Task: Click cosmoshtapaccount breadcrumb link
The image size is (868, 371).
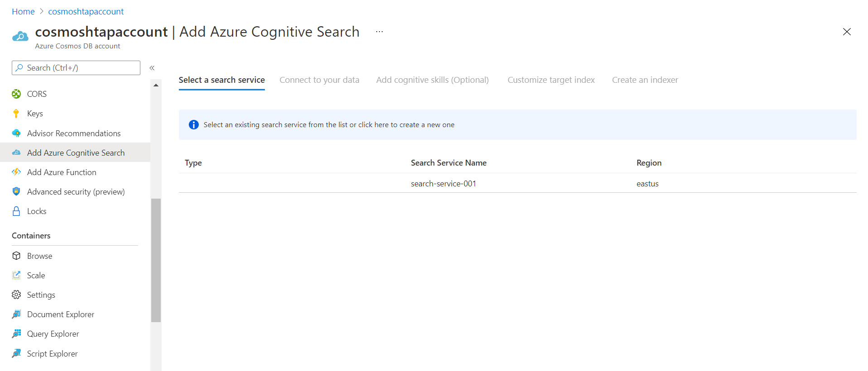Action: (x=86, y=11)
